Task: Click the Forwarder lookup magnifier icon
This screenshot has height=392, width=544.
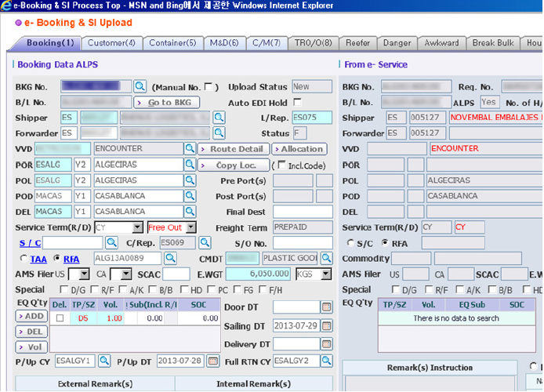Action: coord(219,132)
